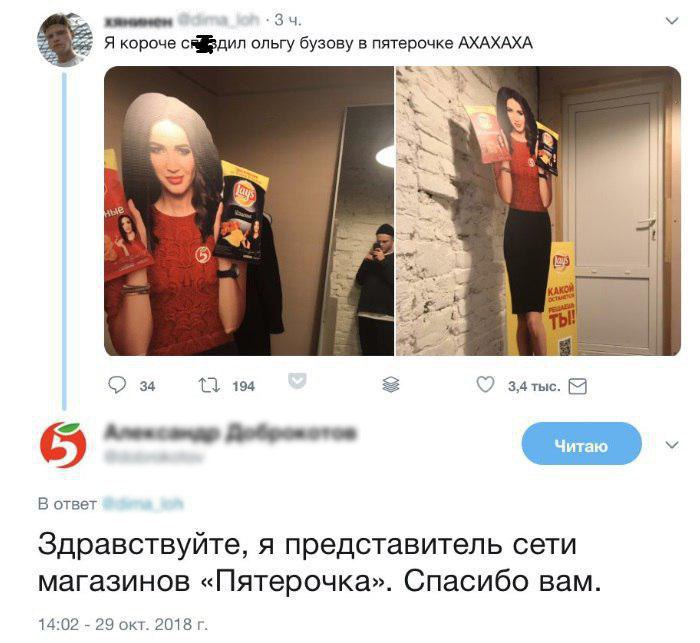Image resolution: width=700 pixels, height=643 pixels.
Task: Click the Buffer stacked layers icon
Action: pyautogui.click(x=391, y=384)
